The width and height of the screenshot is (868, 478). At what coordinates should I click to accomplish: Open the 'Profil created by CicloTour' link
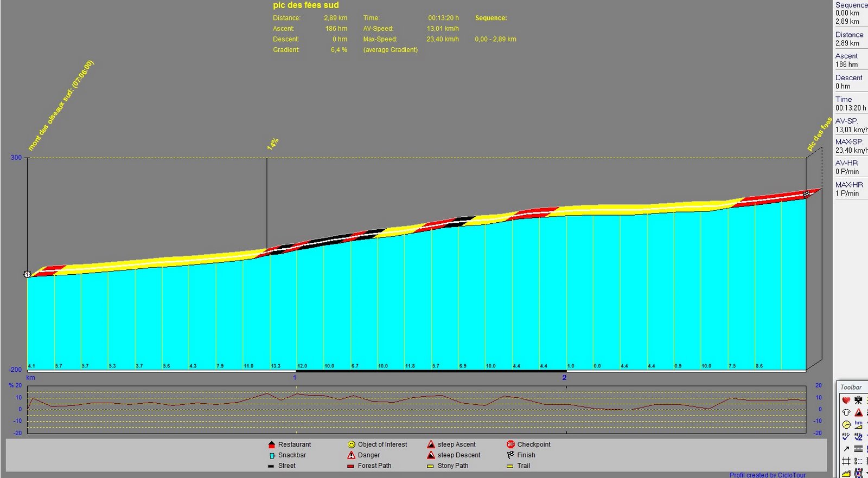[768, 475]
